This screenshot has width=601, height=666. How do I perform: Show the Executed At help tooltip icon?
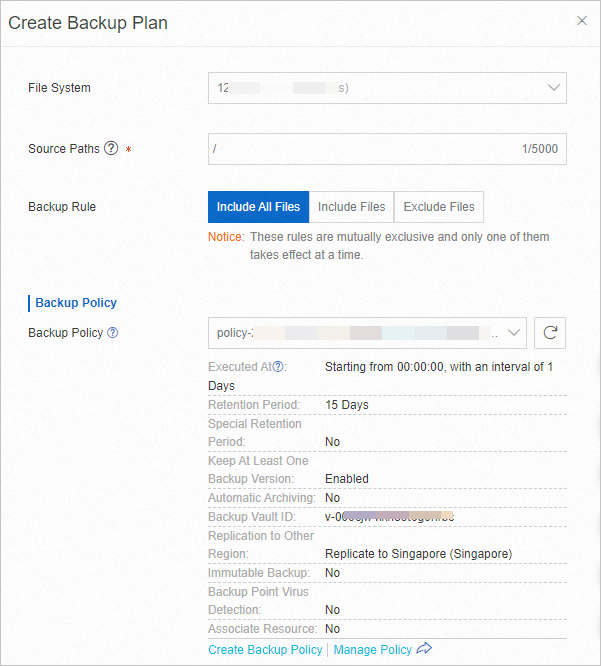tap(278, 367)
